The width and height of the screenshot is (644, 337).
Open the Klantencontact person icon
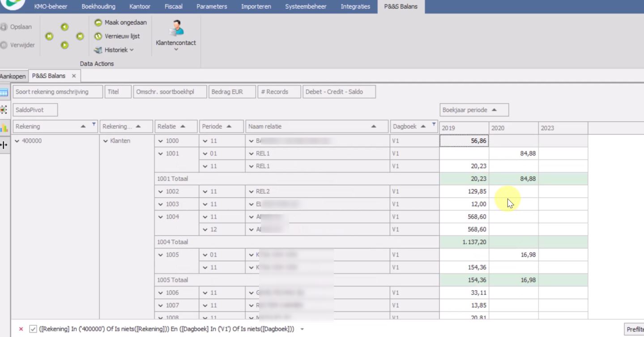pos(176,28)
